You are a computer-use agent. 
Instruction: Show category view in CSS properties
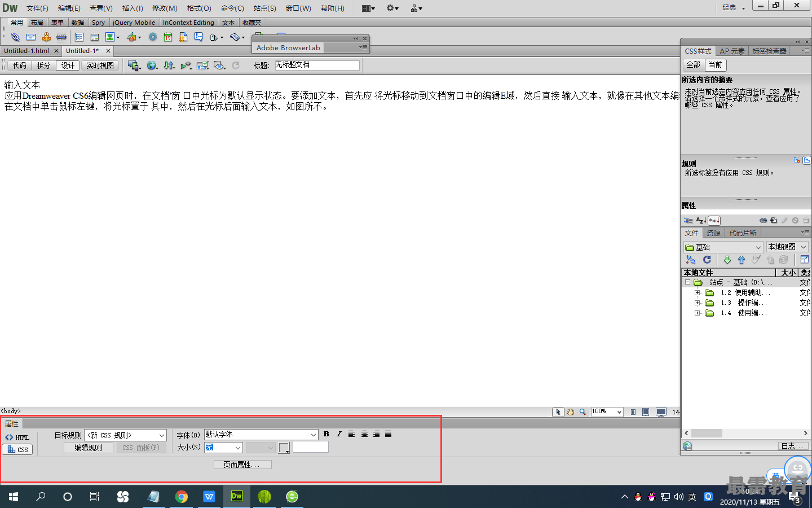[689, 220]
